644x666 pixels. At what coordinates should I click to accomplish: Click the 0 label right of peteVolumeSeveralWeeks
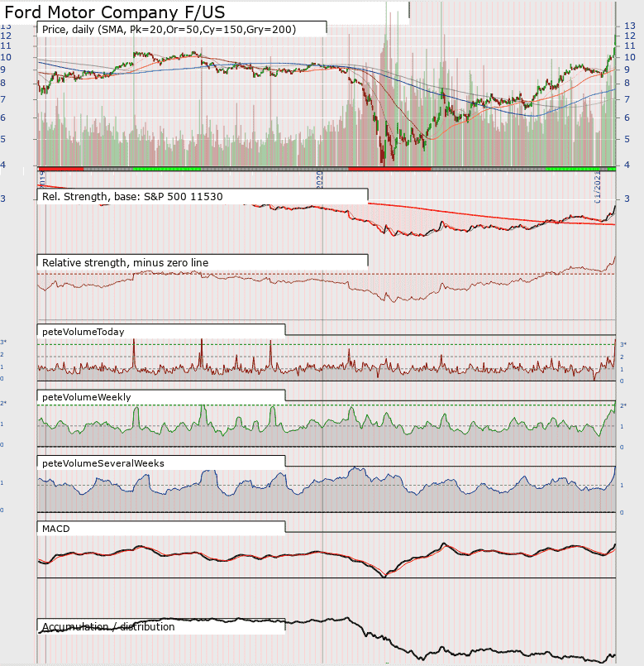[x=622, y=513]
